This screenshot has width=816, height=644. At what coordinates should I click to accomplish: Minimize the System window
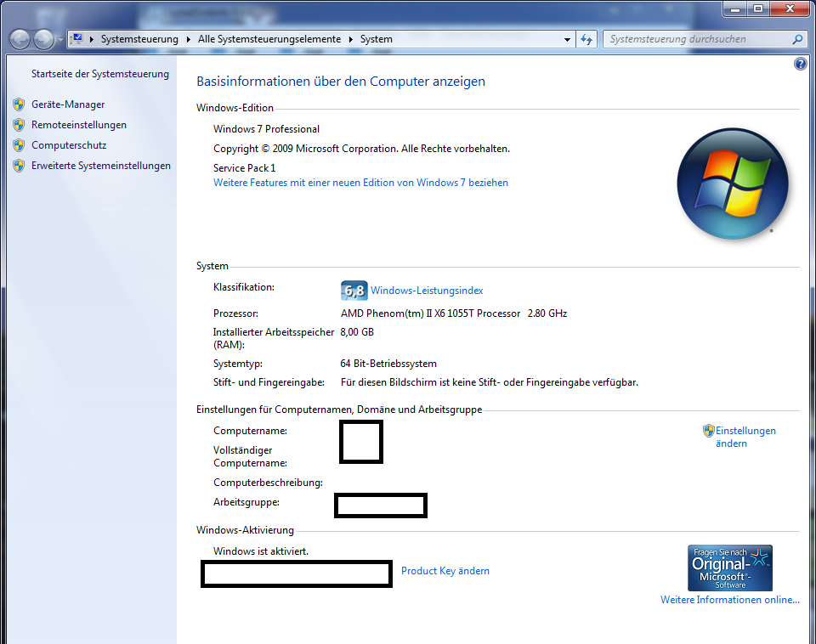734,8
